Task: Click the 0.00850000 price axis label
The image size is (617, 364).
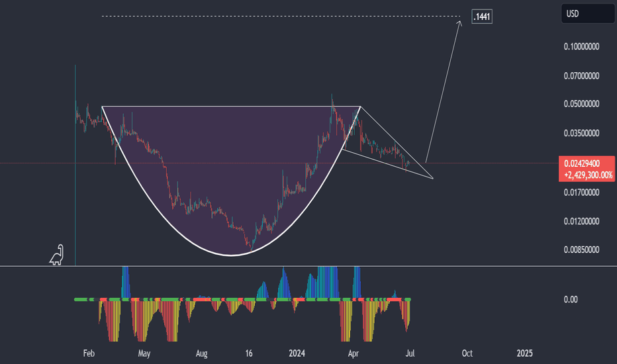Action: tap(581, 250)
